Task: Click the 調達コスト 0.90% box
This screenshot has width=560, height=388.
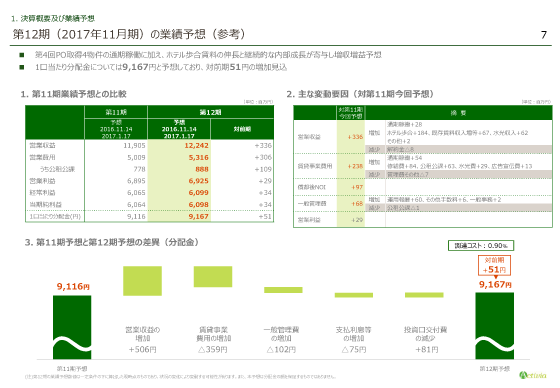Action: point(481,245)
